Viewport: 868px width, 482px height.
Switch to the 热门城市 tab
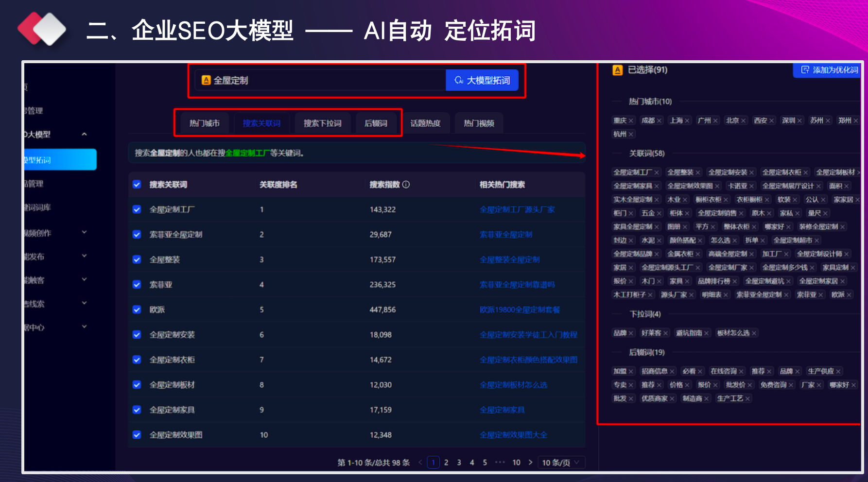coord(204,123)
